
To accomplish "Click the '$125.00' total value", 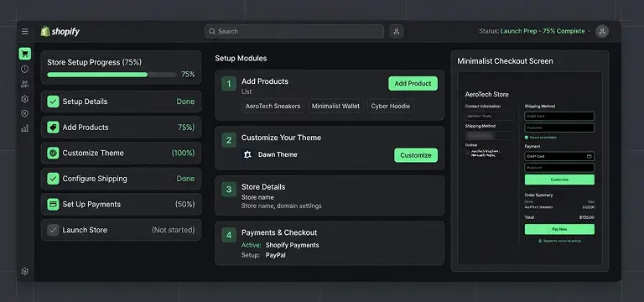I will coord(587,217).
